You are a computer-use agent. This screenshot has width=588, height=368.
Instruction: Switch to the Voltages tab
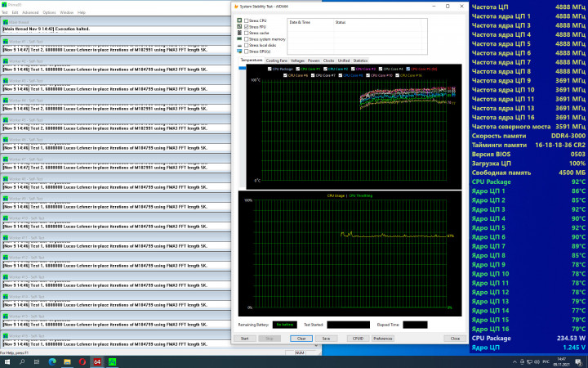(297, 61)
